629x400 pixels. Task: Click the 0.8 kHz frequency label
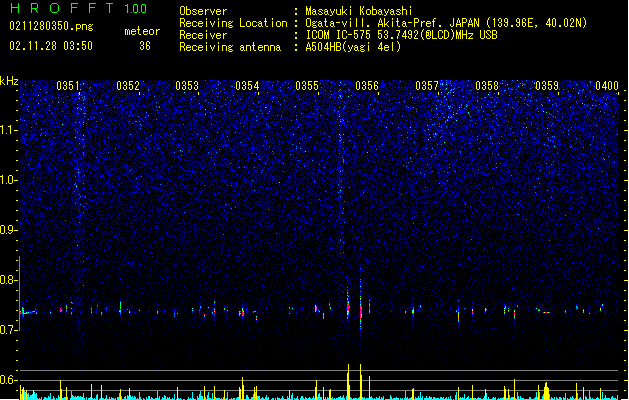[9, 280]
